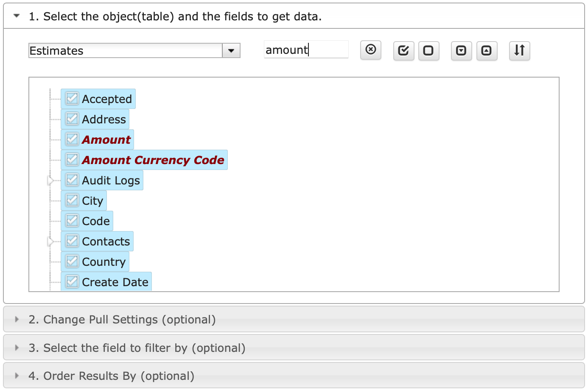Screen dimensions: 588x390
Task: Select the Address field label
Action: point(104,119)
